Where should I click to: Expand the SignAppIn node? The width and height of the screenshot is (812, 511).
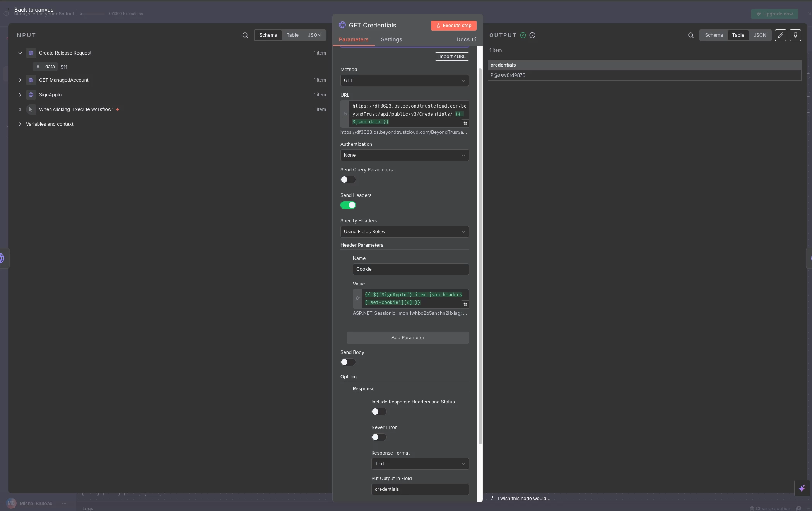click(x=20, y=95)
